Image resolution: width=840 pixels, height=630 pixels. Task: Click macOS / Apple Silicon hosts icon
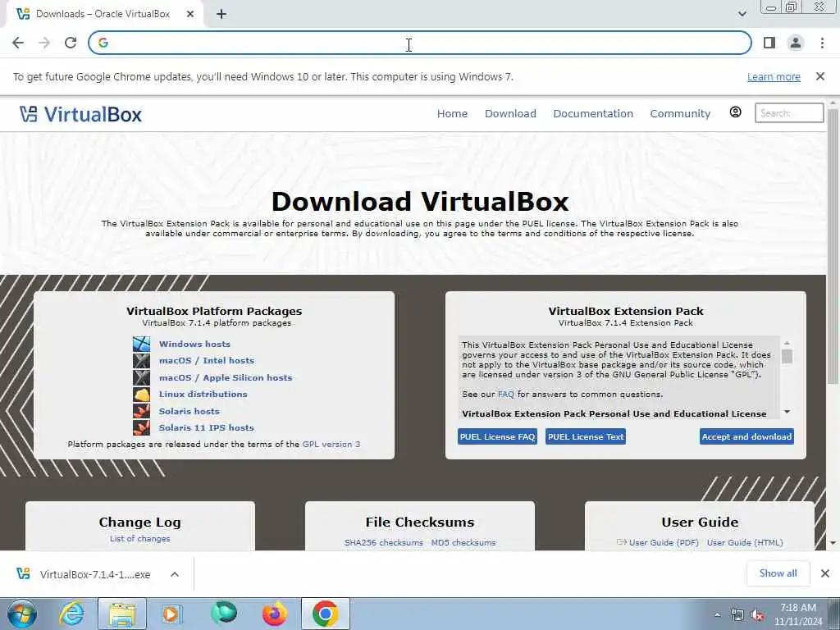(x=141, y=377)
